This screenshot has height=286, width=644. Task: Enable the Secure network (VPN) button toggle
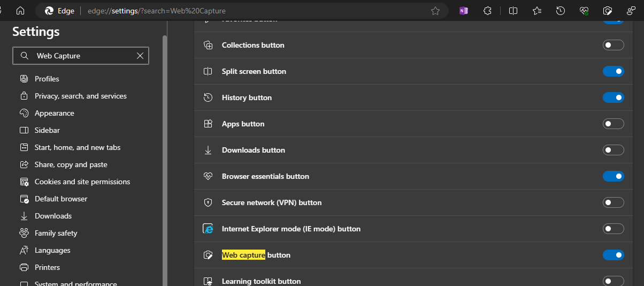613,202
